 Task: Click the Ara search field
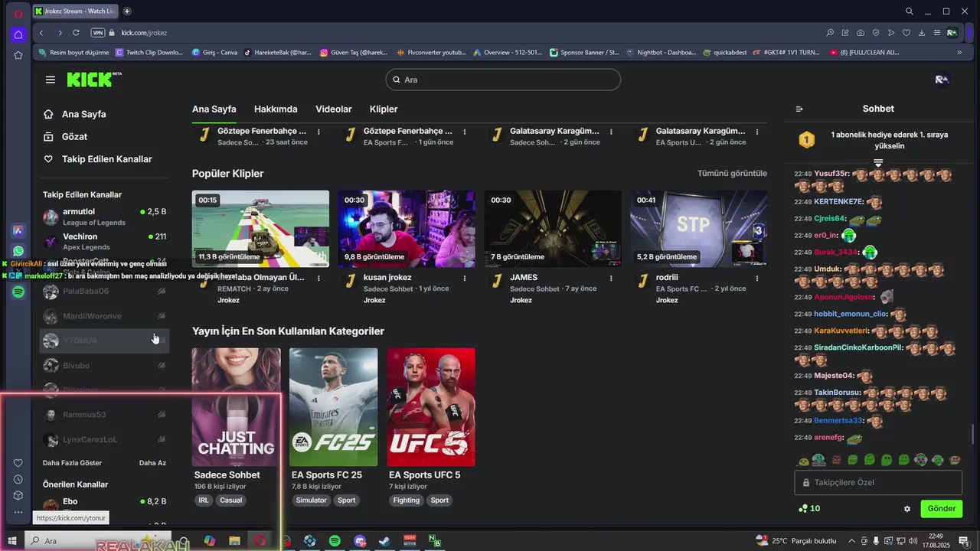(503, 80)
